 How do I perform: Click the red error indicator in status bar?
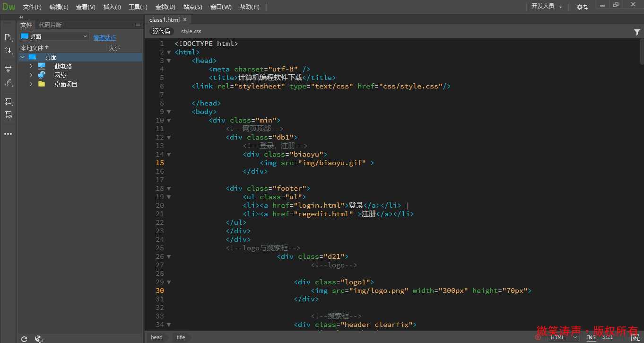538,337
